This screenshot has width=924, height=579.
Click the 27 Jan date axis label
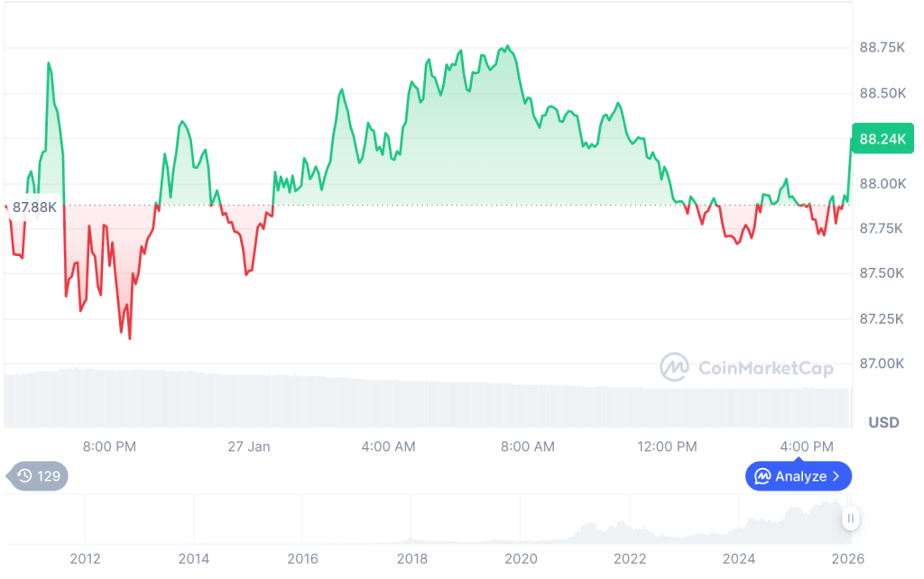click(x=248, y=446)
